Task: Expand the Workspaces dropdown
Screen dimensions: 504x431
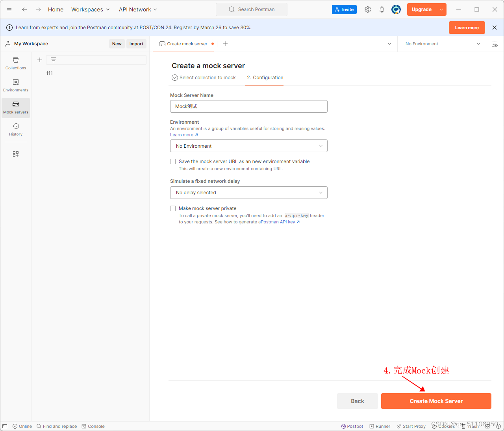Action: coord(91,9)
